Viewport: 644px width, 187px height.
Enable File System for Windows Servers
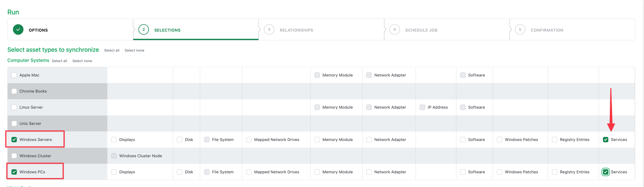pos(207,140)
